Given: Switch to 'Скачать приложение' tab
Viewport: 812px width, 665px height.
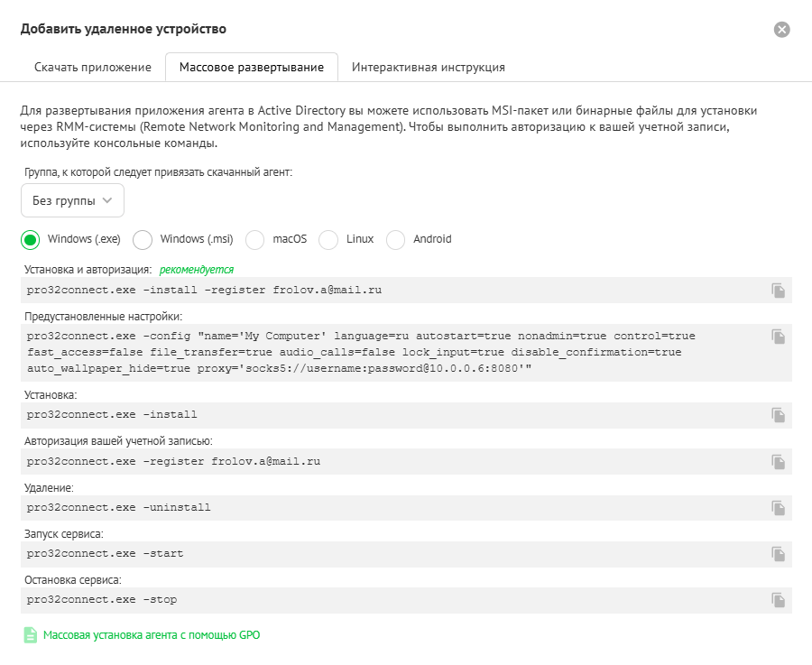Looking at the screenshot, I should (92, 68).
